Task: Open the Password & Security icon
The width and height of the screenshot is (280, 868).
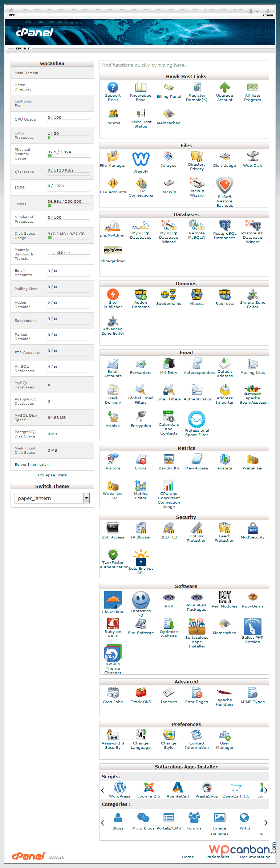Action: (113, 735)
